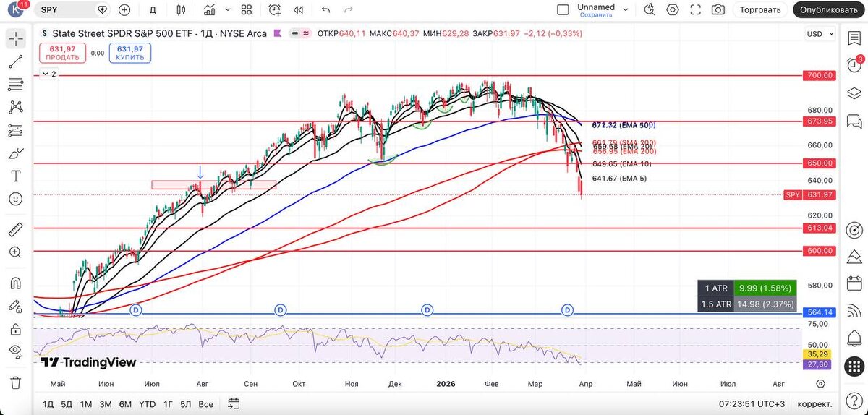Change the candlestick chart type
Image resolution: width=868 pixels, height=415 pixels.
tap(181, 10)
